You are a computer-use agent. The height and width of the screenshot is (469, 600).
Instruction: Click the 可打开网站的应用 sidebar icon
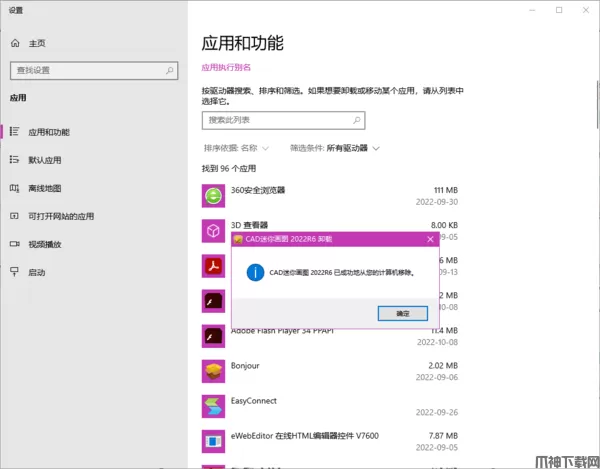pyautogui.click(x=14, y=216)
